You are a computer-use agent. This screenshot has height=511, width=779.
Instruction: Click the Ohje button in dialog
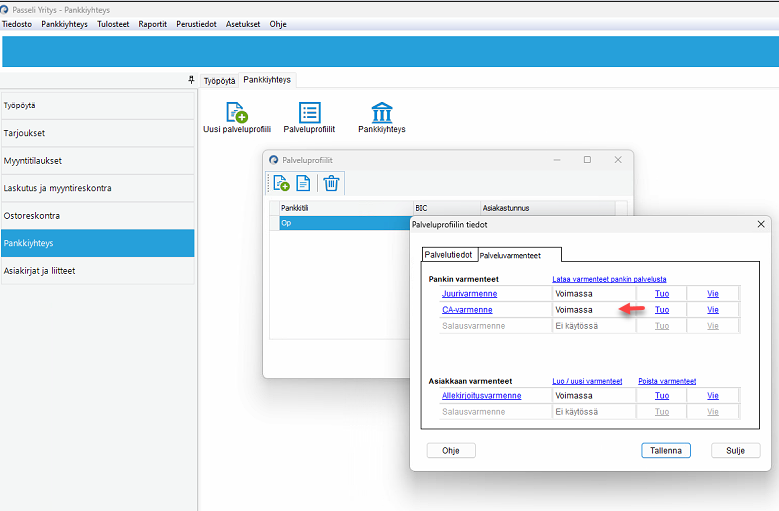451,450
